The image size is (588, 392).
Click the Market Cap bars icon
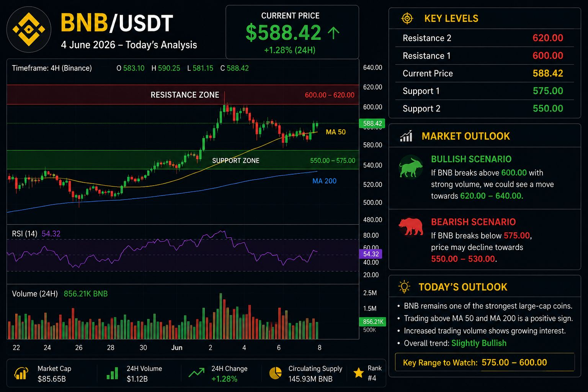click(x=21, y=373)
